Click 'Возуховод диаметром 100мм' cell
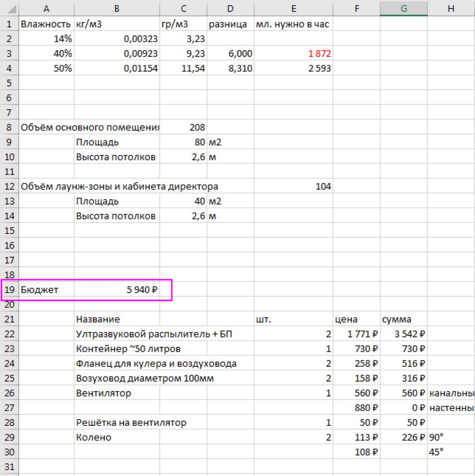The width and height of the screenshot is (475, 476). tap(145, 378)
